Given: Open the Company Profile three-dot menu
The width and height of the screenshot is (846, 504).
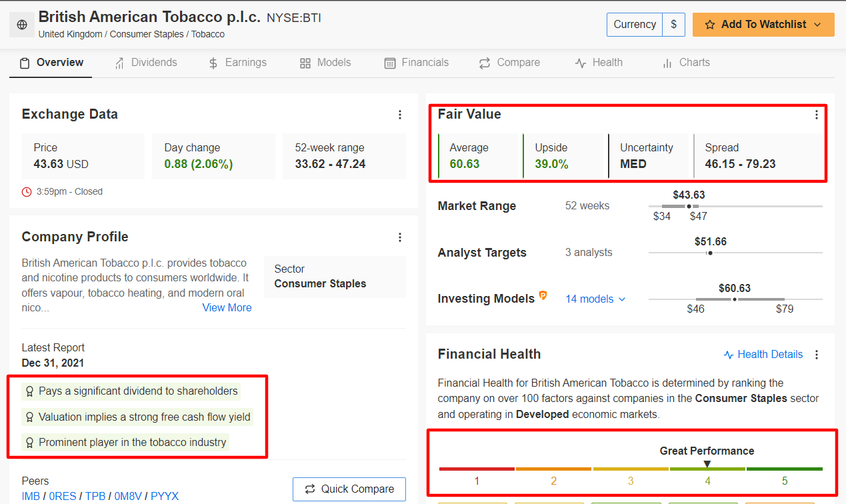Looking at the screenshot, I should (x=400, y=237).
